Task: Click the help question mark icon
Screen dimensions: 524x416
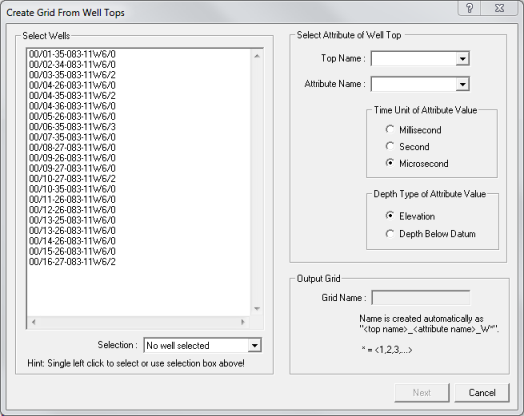Action: coord(469,8)
